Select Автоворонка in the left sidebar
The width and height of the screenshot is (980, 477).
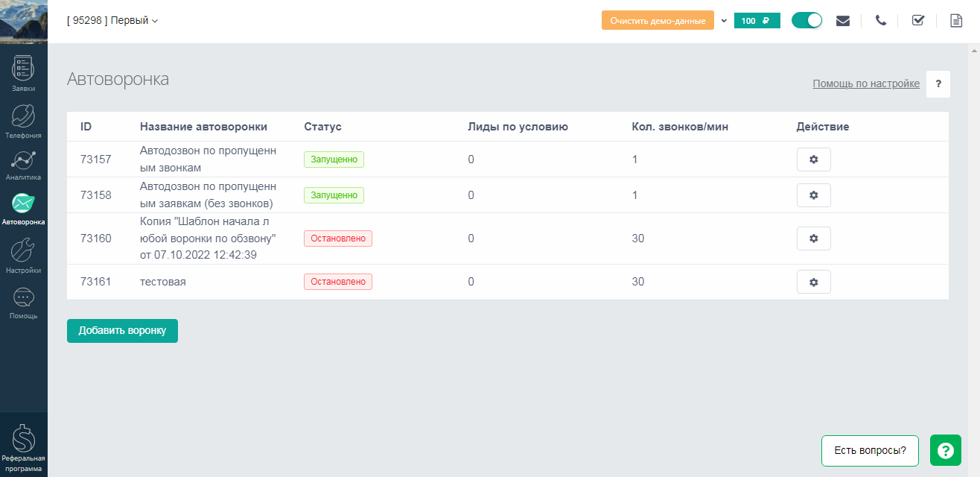coord(23,209)
